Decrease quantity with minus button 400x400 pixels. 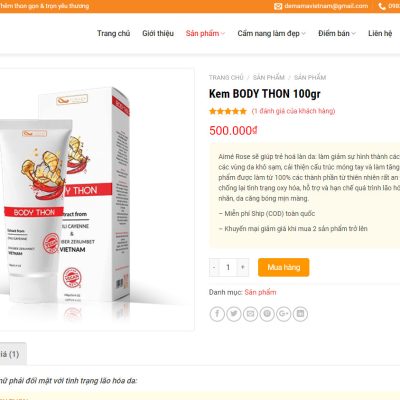[214, 267]
